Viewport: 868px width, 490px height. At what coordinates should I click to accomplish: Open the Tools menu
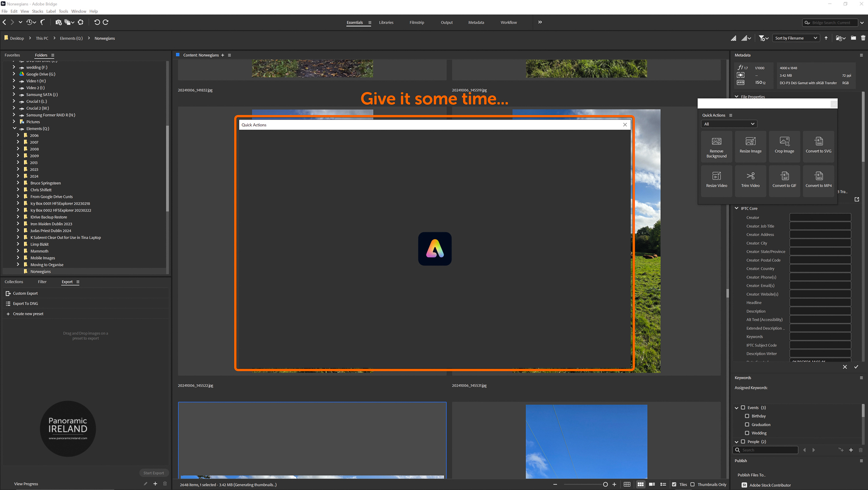(64, 11)
